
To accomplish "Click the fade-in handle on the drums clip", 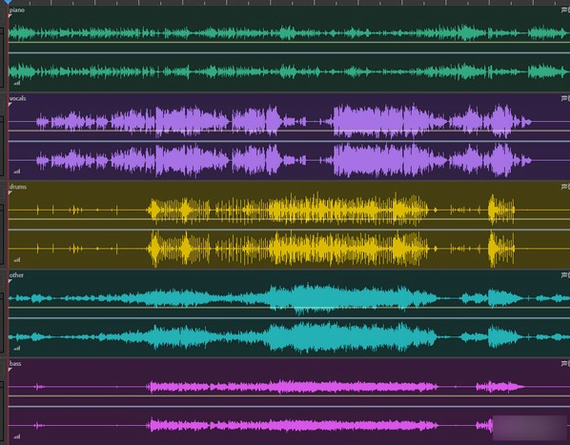I will (10, 193).
